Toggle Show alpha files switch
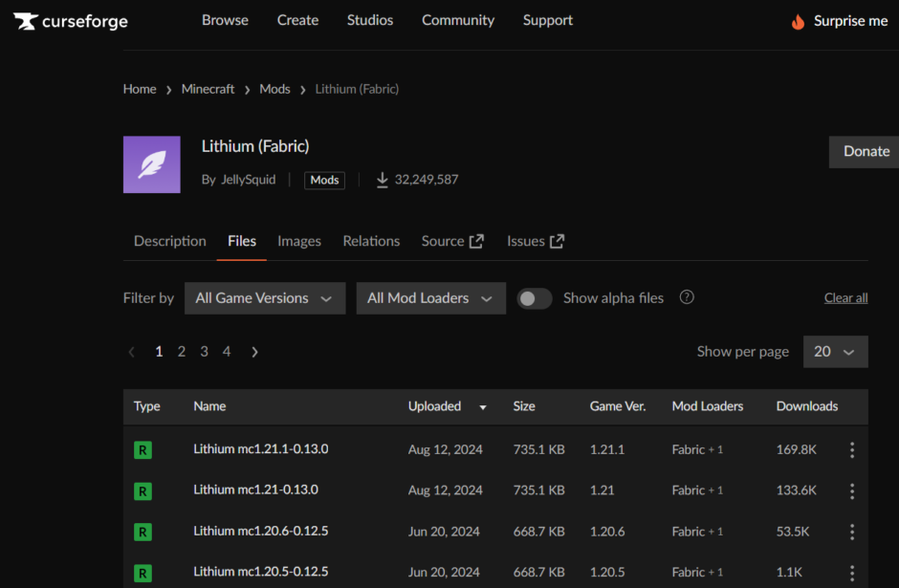Image resolution: width=899 pixels, height=588 pixels. tap(535, 298)
